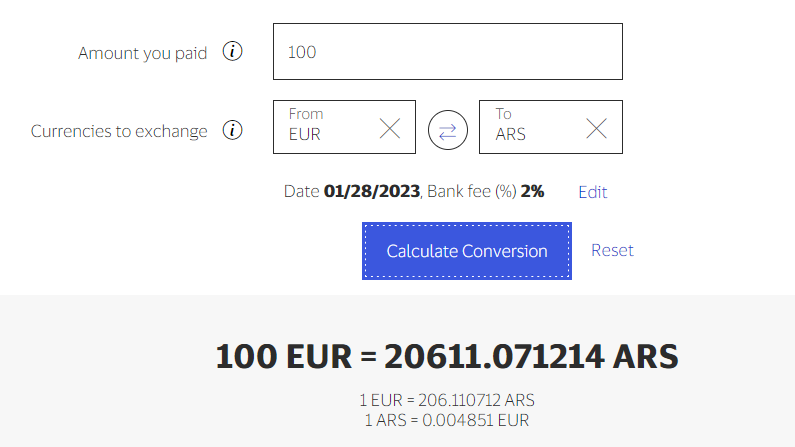Image resolution: width=795 pixels, height=447 pixels.
Task: Click the Currencies to exchange label
Action: (119, 131)
